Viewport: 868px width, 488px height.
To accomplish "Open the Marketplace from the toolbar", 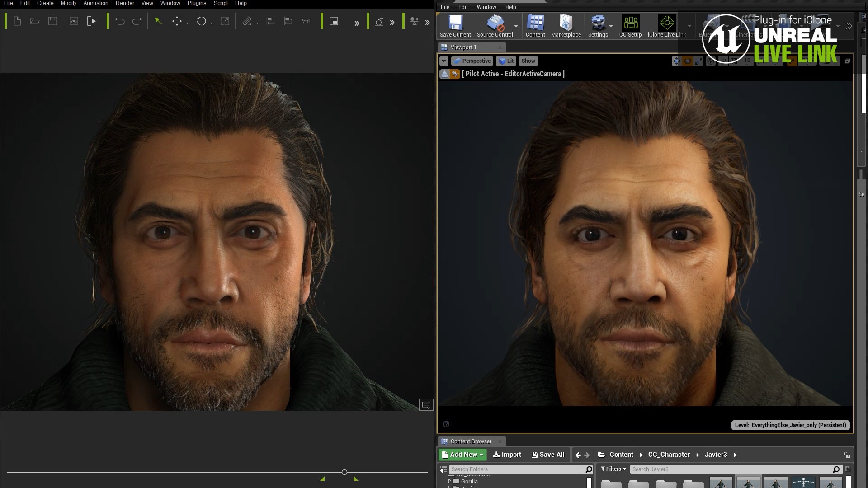I will 566,23.
